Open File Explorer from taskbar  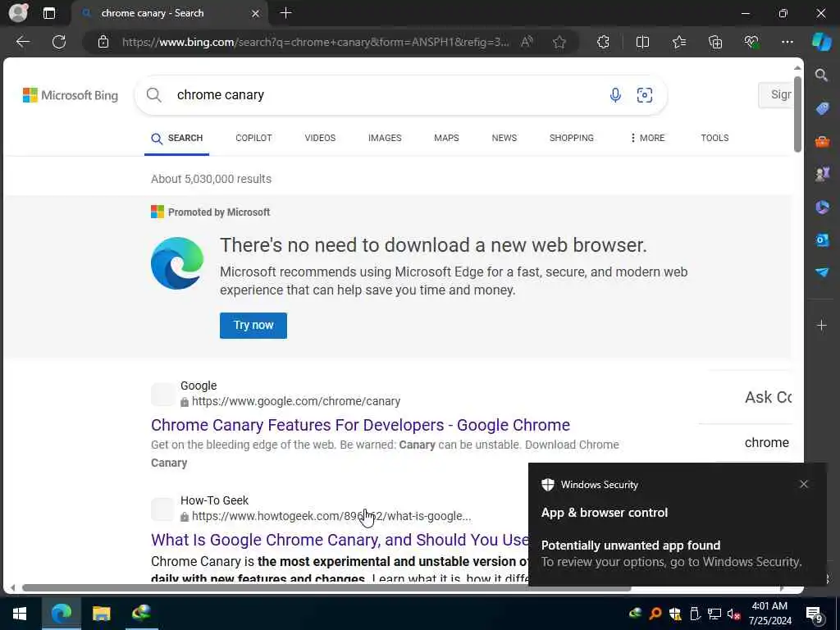pyautogui.click(x=101, y=614)
